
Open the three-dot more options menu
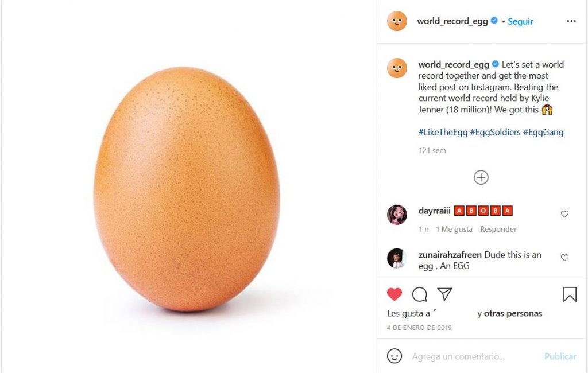pyautogui.click(x=571, y=21)
